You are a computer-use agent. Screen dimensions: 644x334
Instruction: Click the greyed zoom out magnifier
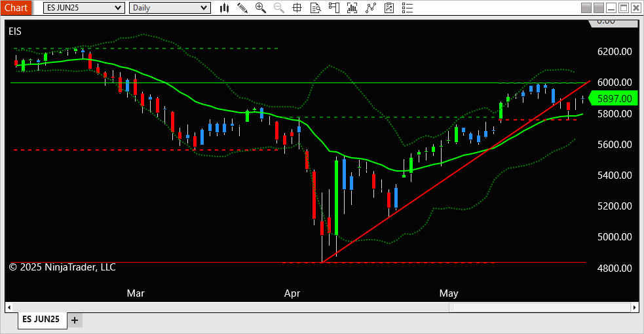coord(279,8)
